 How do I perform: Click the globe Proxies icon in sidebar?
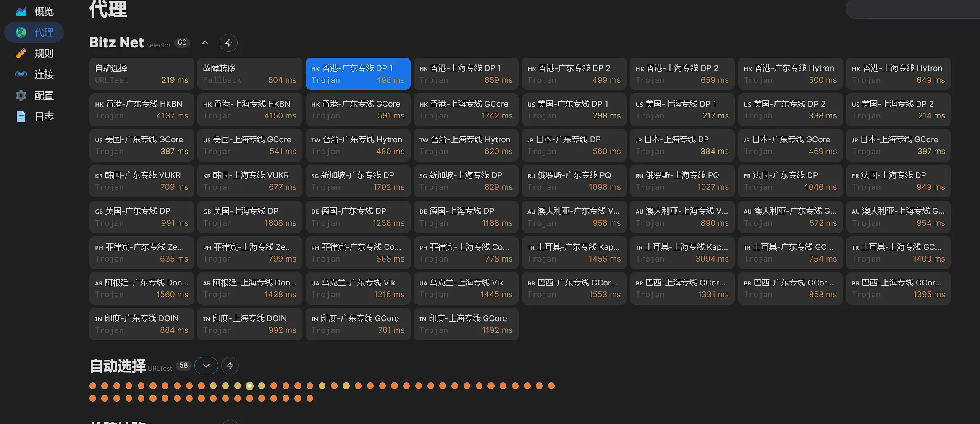coord(21,32)
